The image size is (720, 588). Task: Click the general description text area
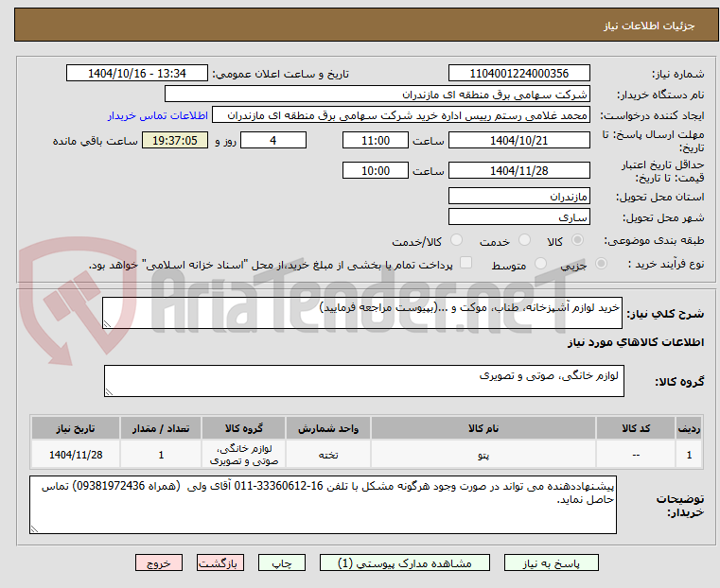pos(361,313)
